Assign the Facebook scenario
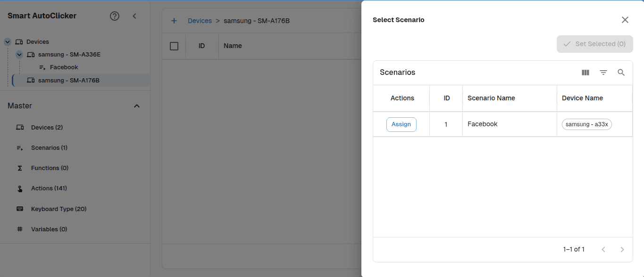Image resolution: width=644 pixels, height=277 pixels. click(401, 124)
